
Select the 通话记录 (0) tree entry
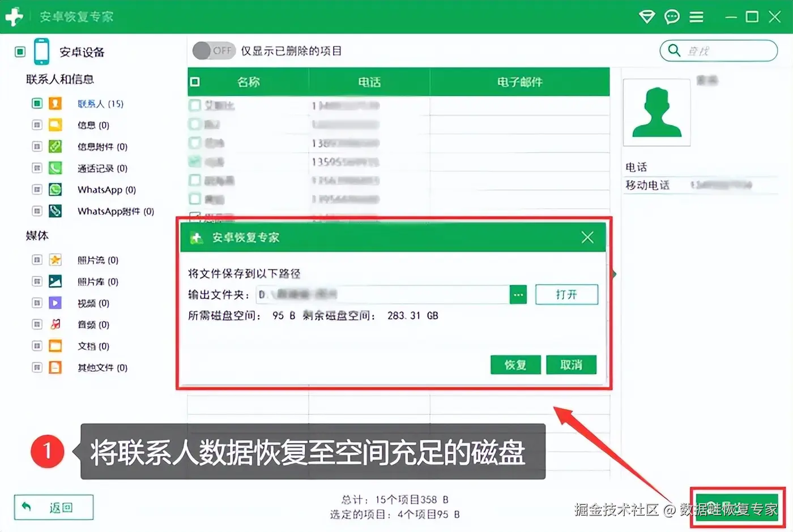tap(103, 168)
